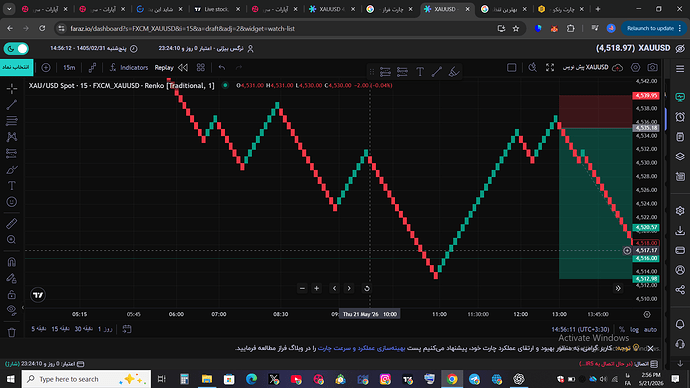Open the blog performance optimization link
690x388 pixels.
click(361, 348)
